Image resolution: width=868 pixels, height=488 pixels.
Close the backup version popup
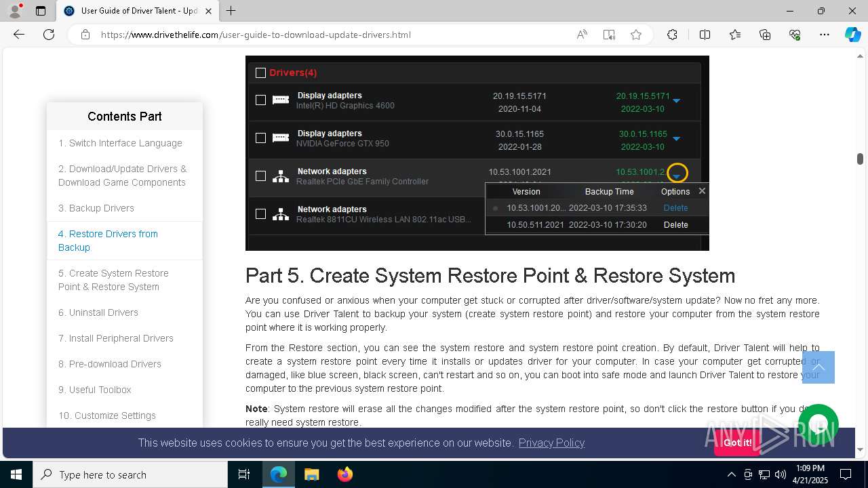pyautogui.click(x=702, y=191)
